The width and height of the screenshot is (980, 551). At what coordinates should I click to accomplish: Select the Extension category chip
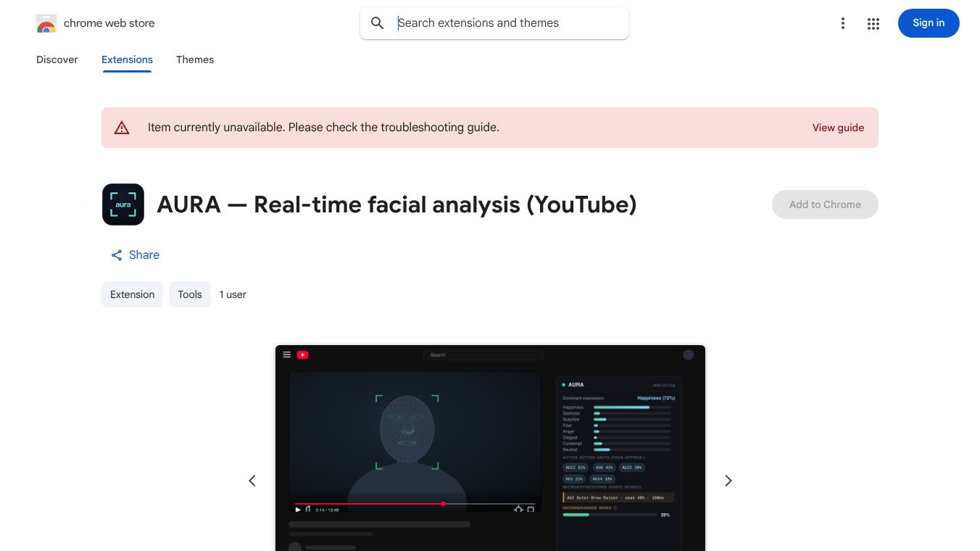[132, 294]
